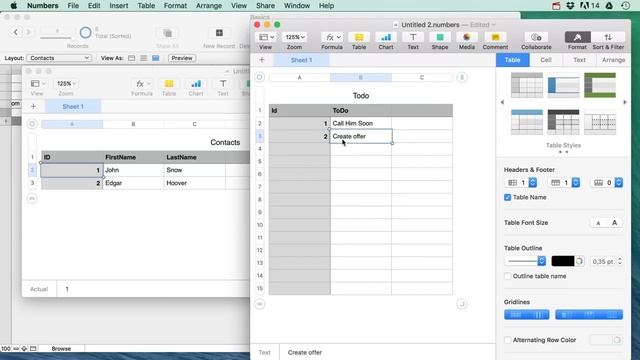Show next table styles page arrow

(625, 102)
